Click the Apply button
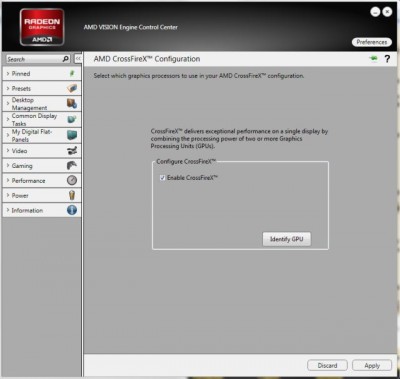The image size is (400, 379). [372, 365]
